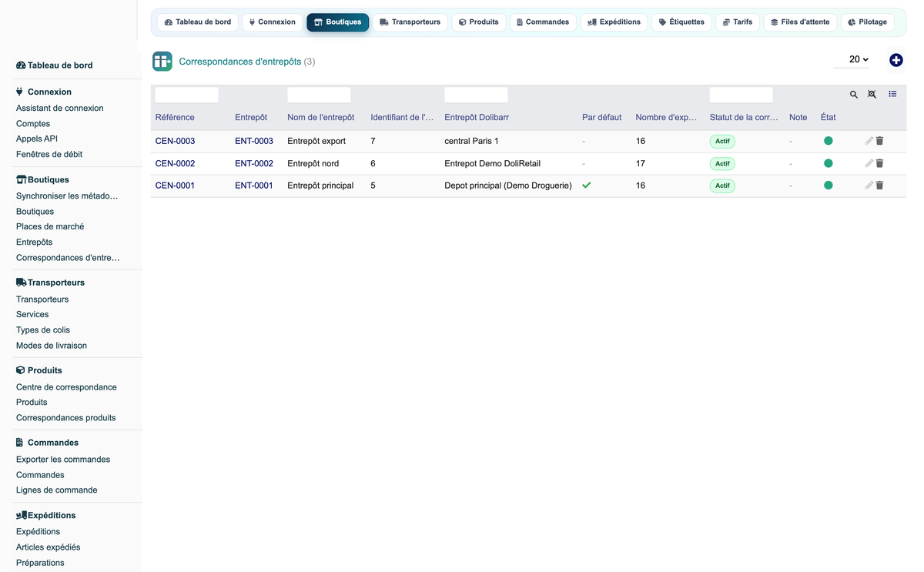The image size is (924, 572).
Task: Click the green state dot for CEN-0002
Action: pos(829,163)
